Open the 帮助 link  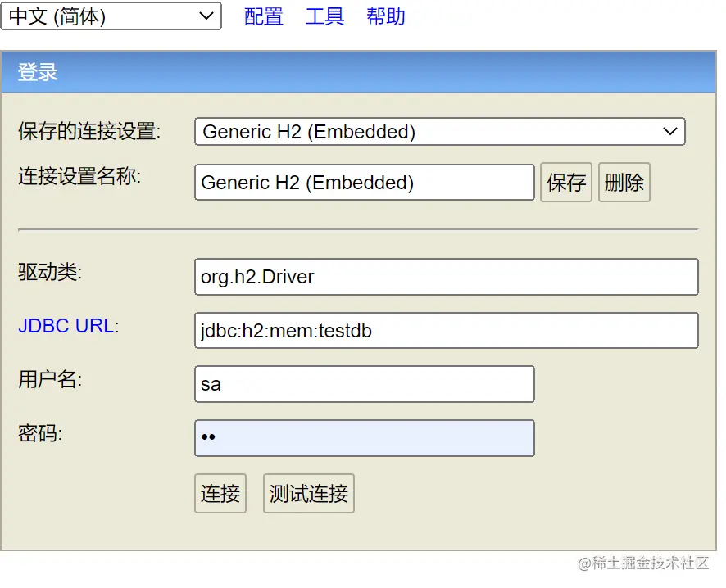click(x=386, y=16)
